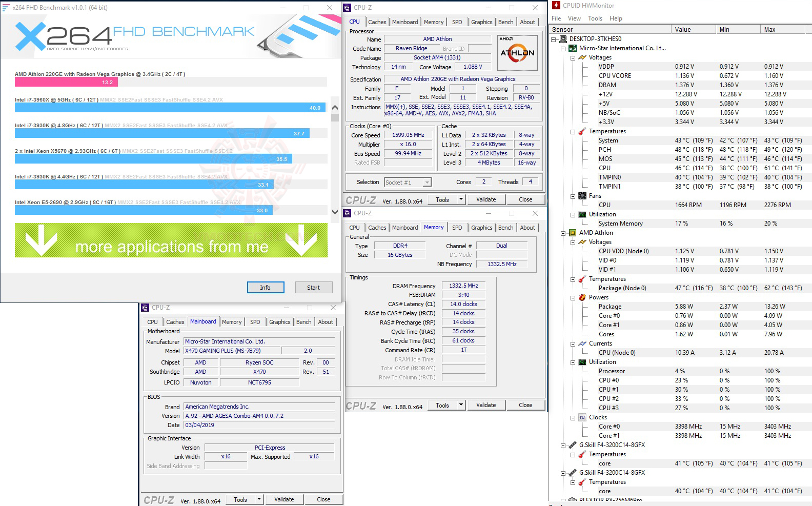
Task: Open the View menu in HWMonitor
Action: [574, 18]
